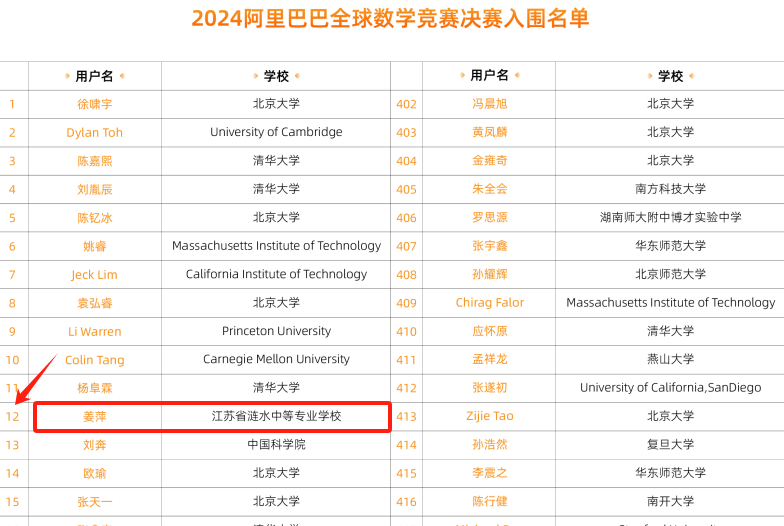
Task: Click arrow right of first 用户名 header
Action: [x=122, y=76]
